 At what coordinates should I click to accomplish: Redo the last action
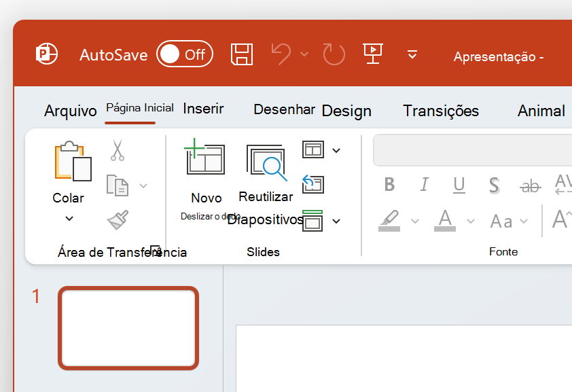(334, 54)
